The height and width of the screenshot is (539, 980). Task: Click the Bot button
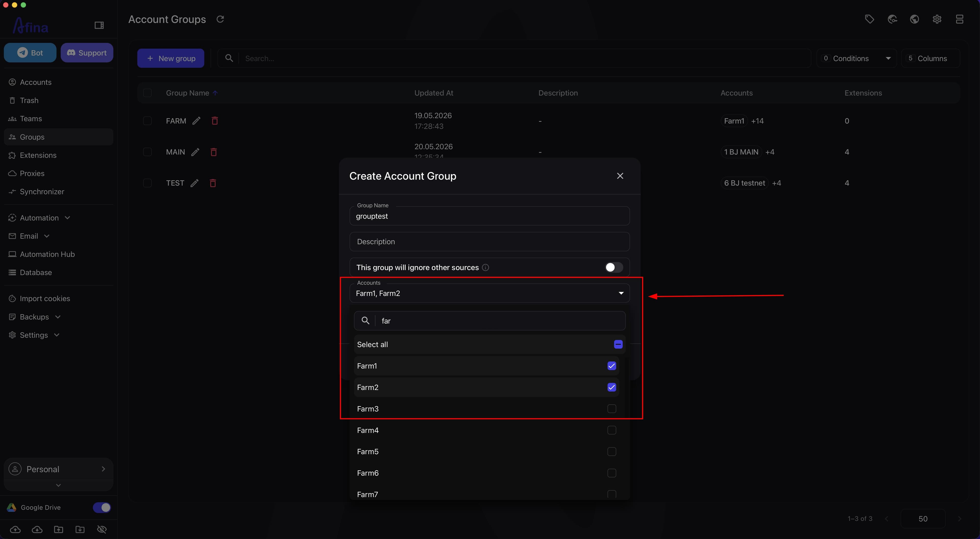click(x=30, y=53)
